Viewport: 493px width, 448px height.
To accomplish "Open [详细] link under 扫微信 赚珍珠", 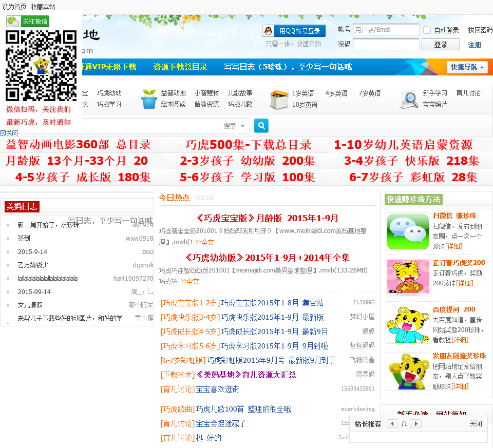I will [x=453, y=246].
